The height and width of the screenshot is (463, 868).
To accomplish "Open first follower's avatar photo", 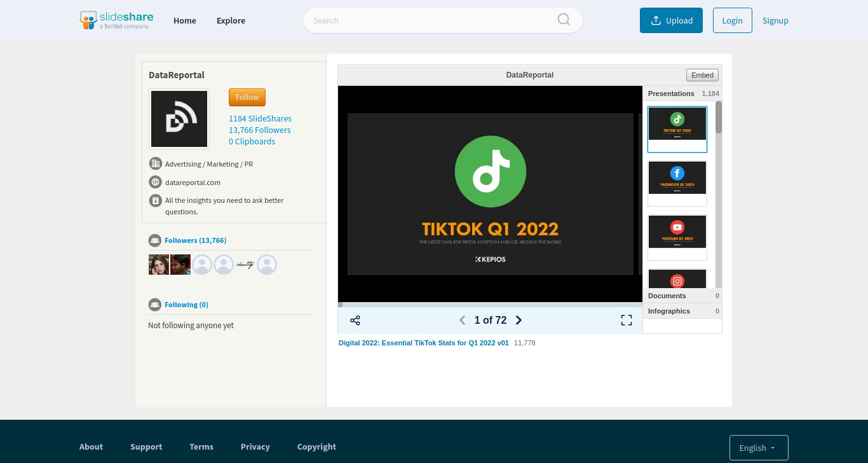I will 159,265.
